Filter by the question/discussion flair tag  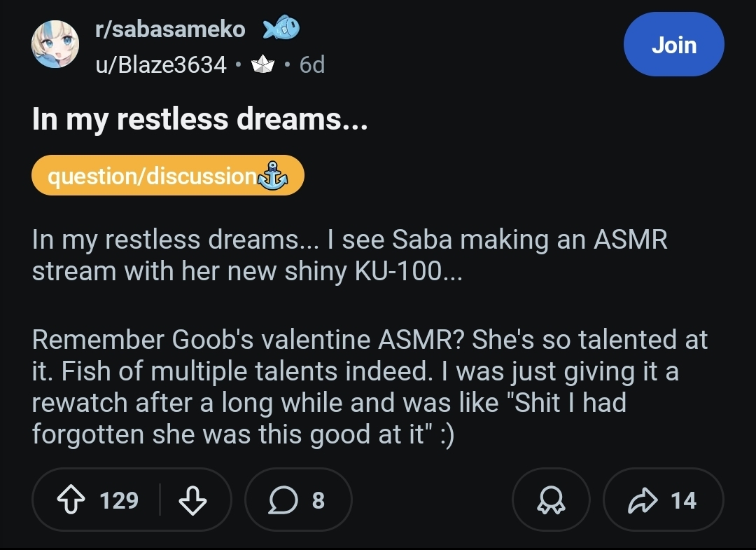[x=151, y=175]
